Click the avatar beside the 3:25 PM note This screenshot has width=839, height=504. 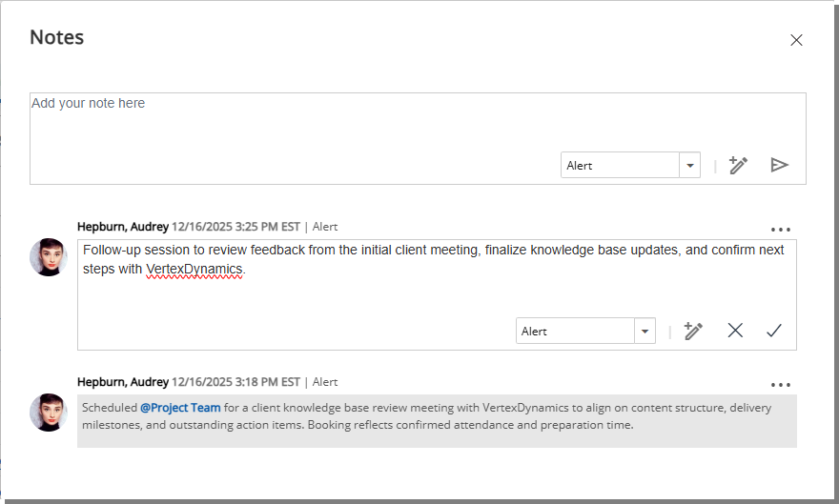pos(49,257)
